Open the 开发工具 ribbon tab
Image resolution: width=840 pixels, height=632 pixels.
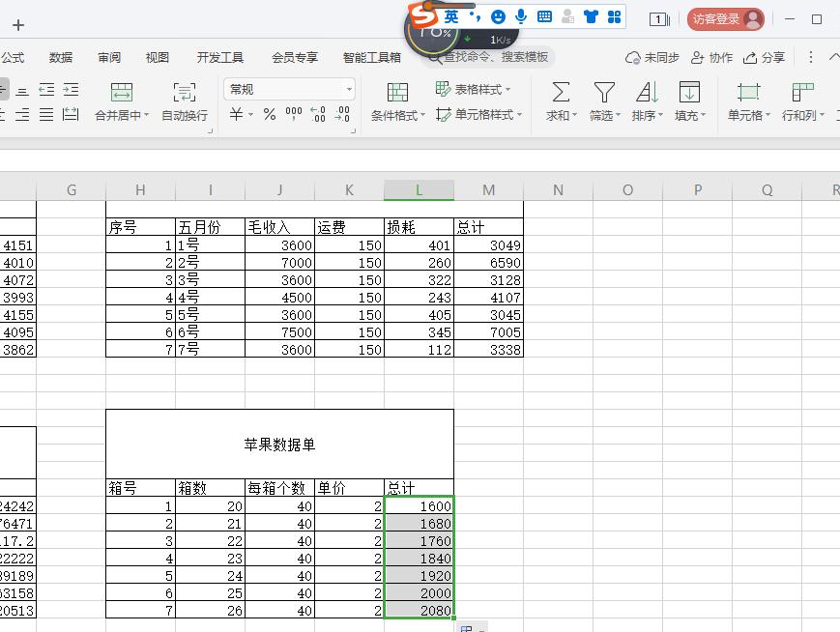[219, 57]
